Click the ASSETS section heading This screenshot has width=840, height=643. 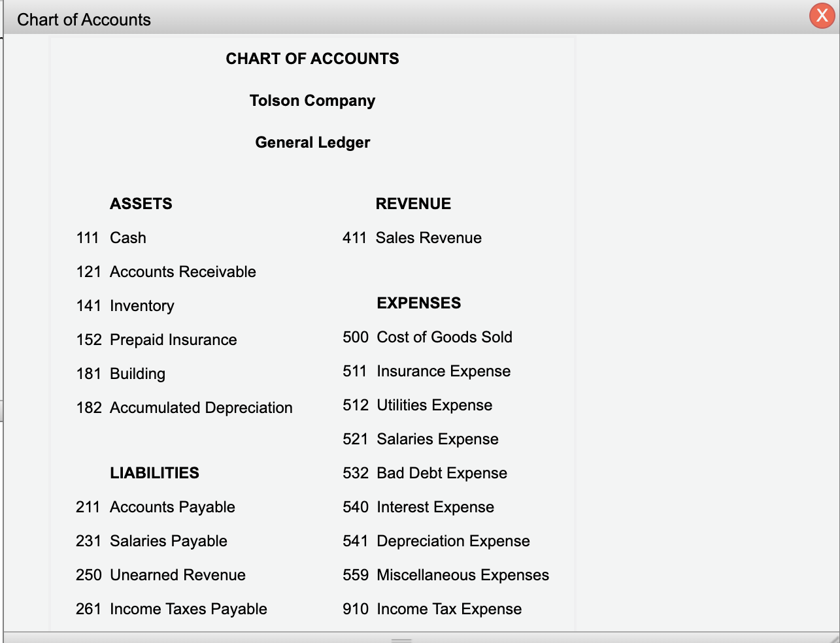click(141, 203)
